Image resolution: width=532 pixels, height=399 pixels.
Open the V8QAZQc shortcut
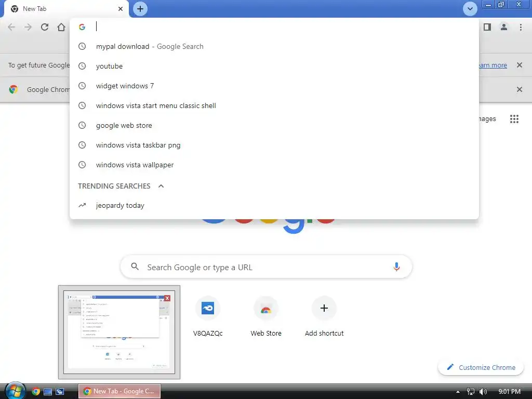pos(208,316)
